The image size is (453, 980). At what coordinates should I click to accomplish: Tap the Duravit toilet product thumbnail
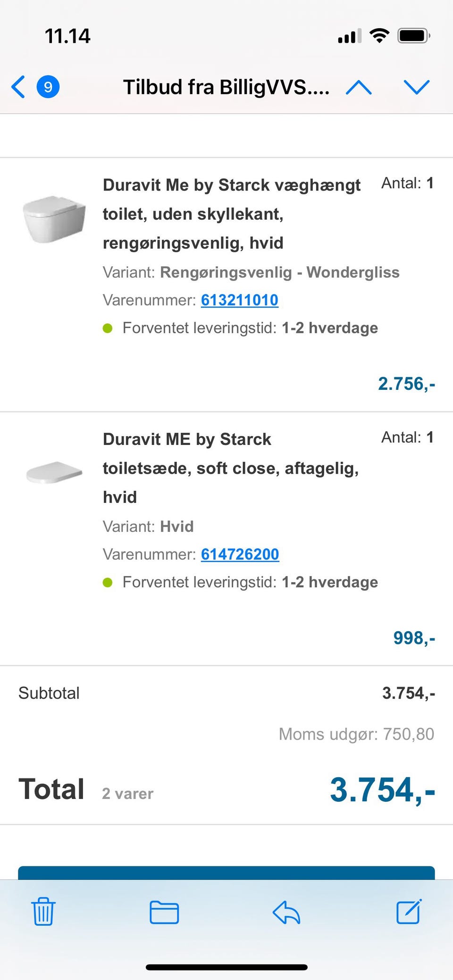54,218
